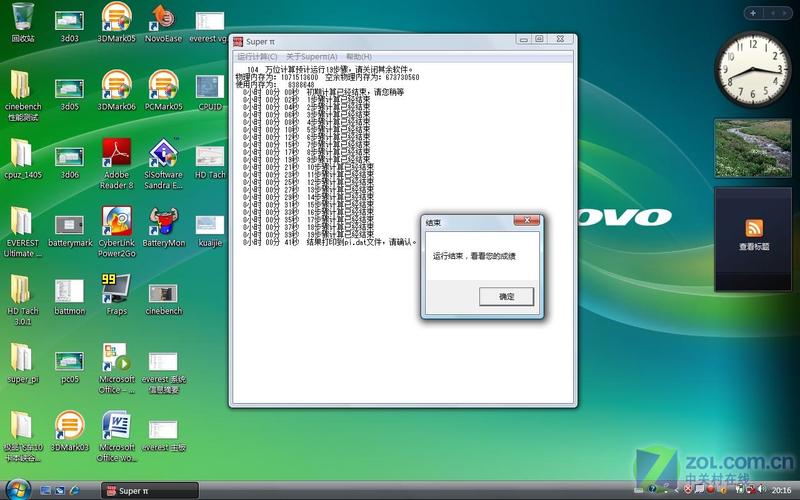Open the cinebench 性能测试 folder
Screen dimensions: 800x500
pyautogui.click(x=23, y=95)
